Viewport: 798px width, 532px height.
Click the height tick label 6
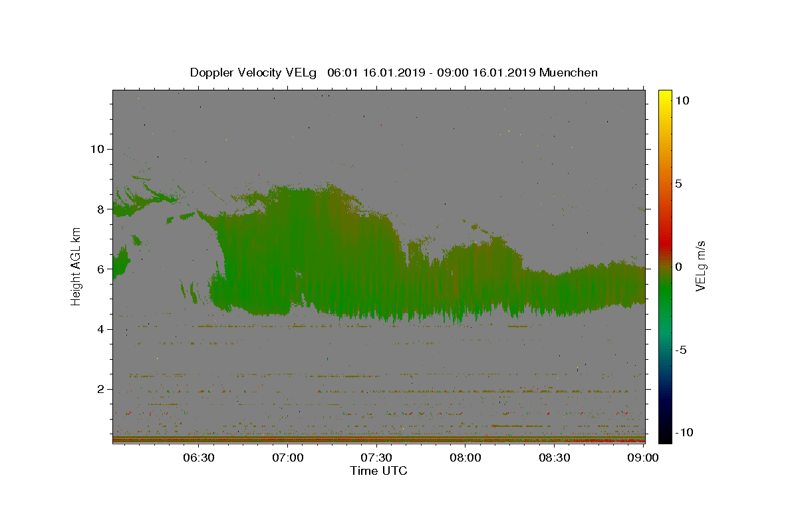(101, 269)
